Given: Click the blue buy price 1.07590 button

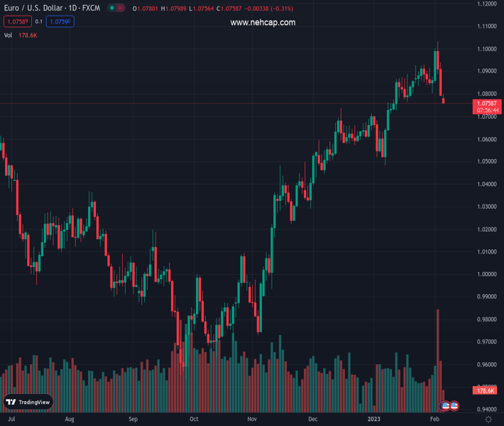Looking at the screenshot, I should coord(60,22).
